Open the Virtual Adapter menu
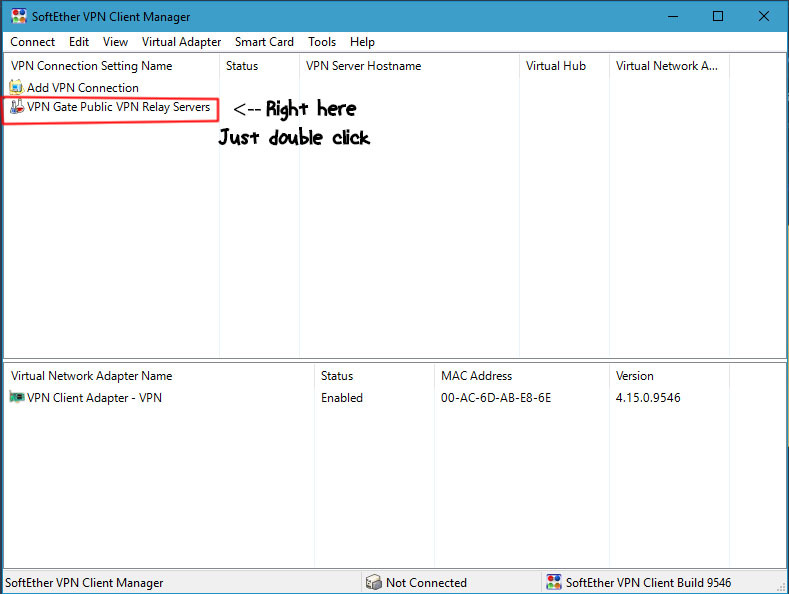Viewport: 789px width, 594px height. point(181,42)
